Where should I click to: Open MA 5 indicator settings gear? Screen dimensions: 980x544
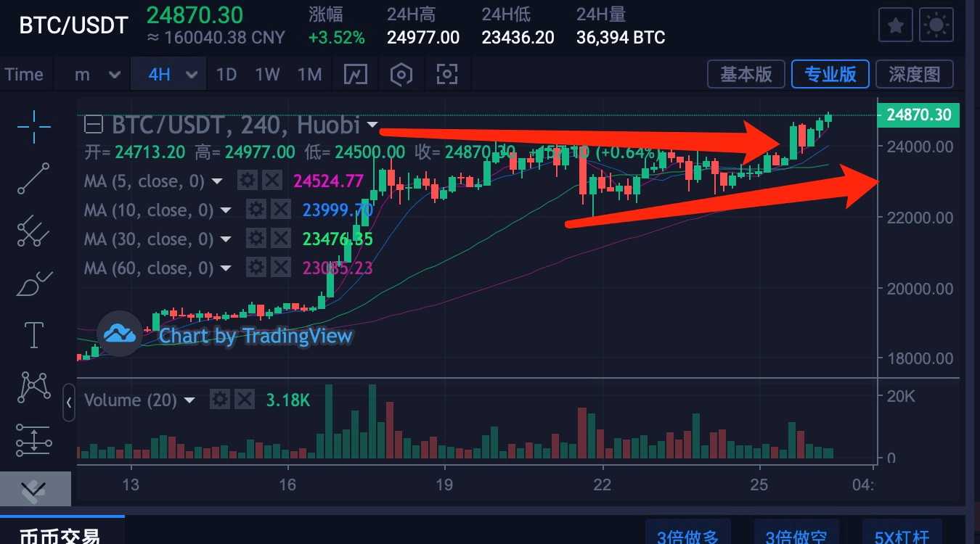248,181
